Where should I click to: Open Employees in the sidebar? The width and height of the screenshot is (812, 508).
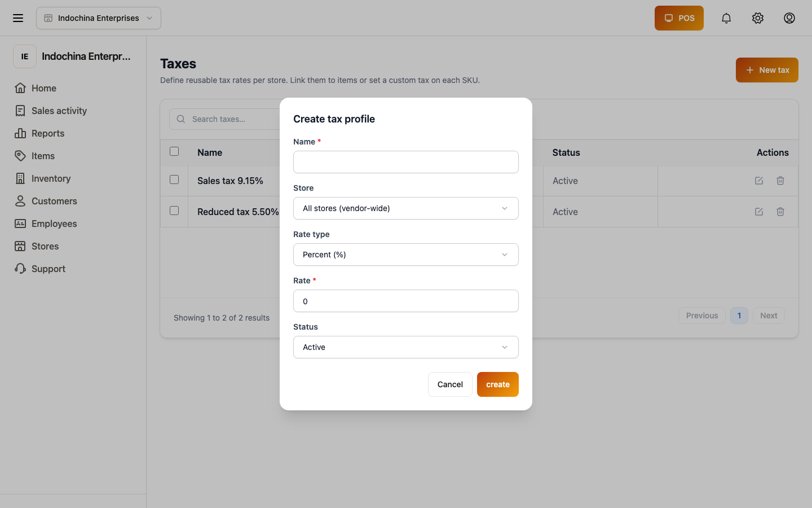46,224
